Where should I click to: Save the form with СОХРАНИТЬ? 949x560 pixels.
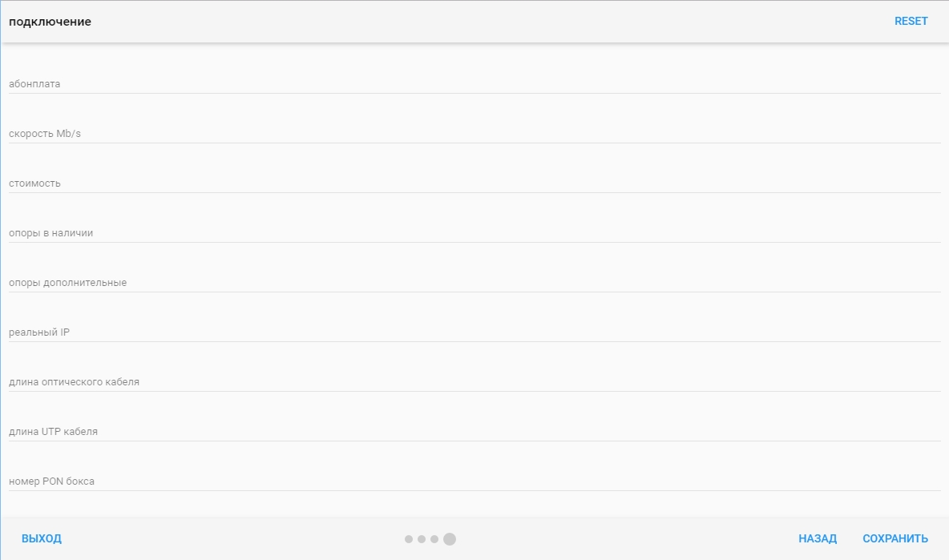pos(894,538)
